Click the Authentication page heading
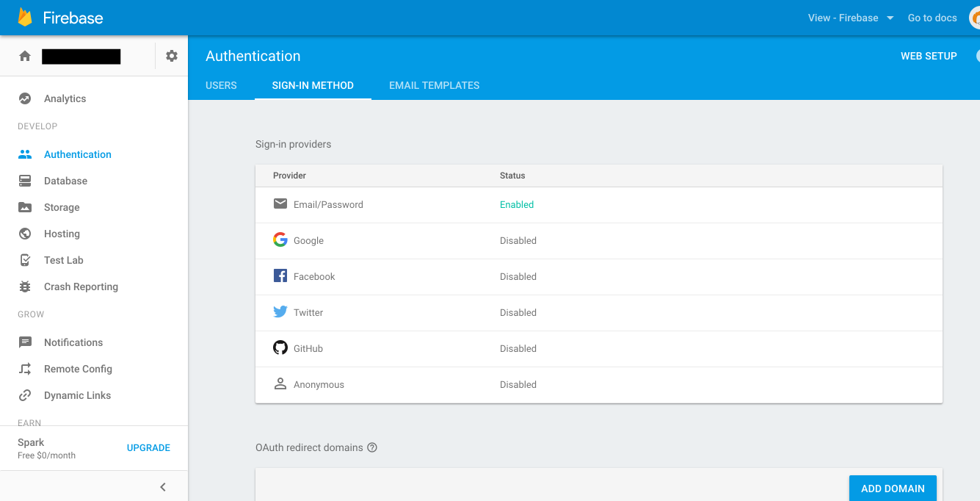980x501 pixels. click(253, 56)
